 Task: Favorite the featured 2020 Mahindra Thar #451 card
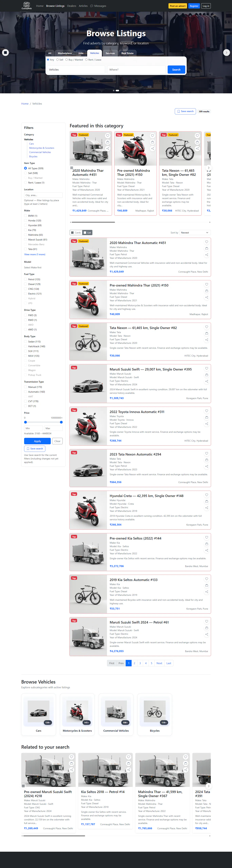click(108, 136)
